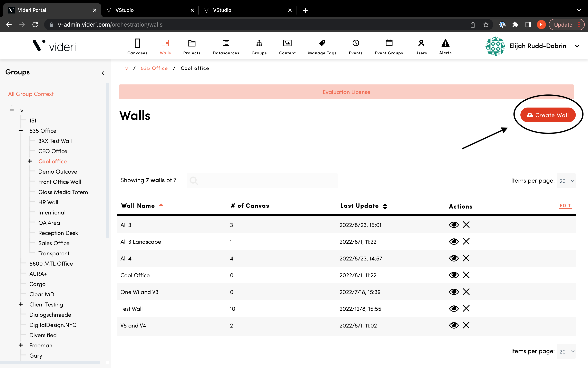Open the Datasources section
Screen dimensions: 588x368
point(226,47)
